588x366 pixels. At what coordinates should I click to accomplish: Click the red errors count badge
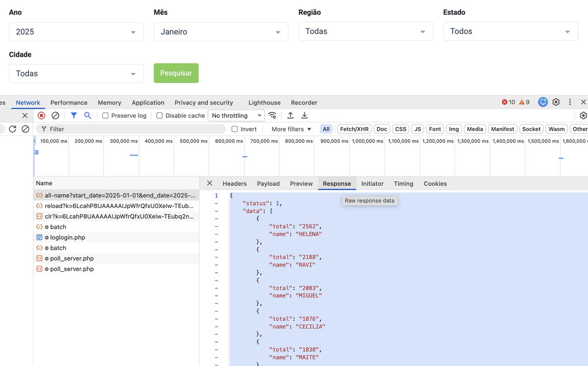[x=509, y=102]
